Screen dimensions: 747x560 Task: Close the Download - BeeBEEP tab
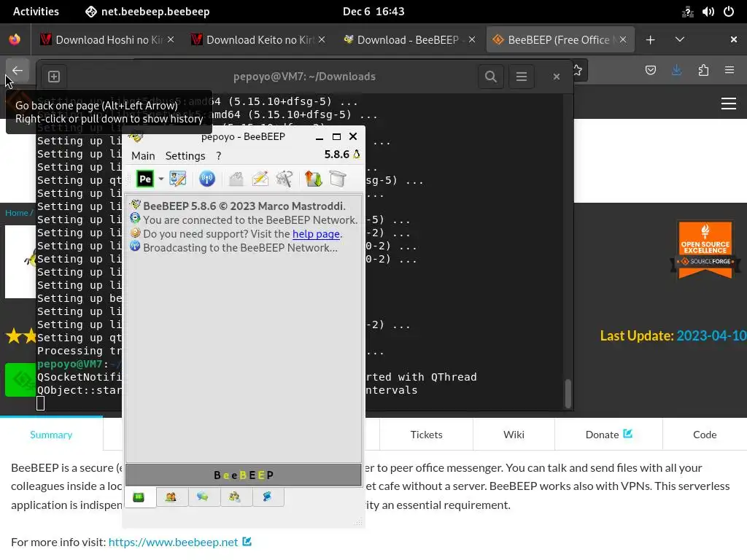pos(472,39)
